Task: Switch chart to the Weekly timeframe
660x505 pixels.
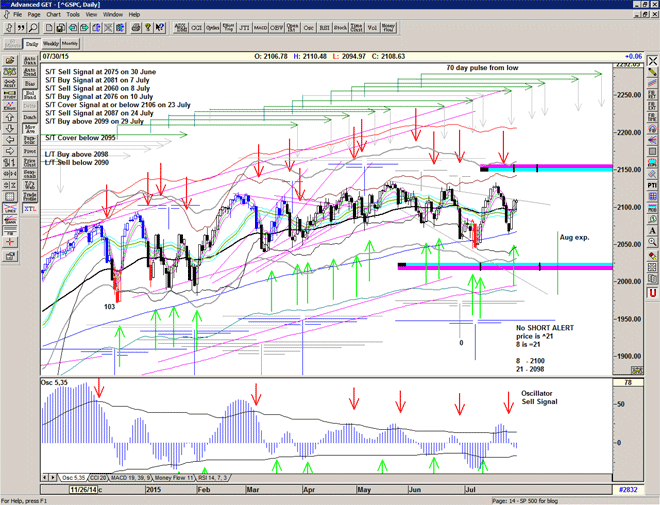Action: coord(49,44)
